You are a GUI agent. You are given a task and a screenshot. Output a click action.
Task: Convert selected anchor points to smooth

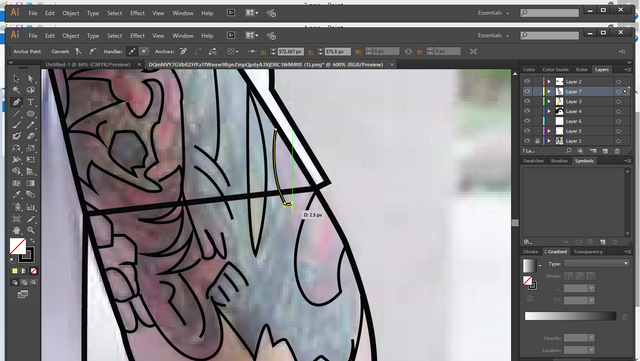coord(93,51)
